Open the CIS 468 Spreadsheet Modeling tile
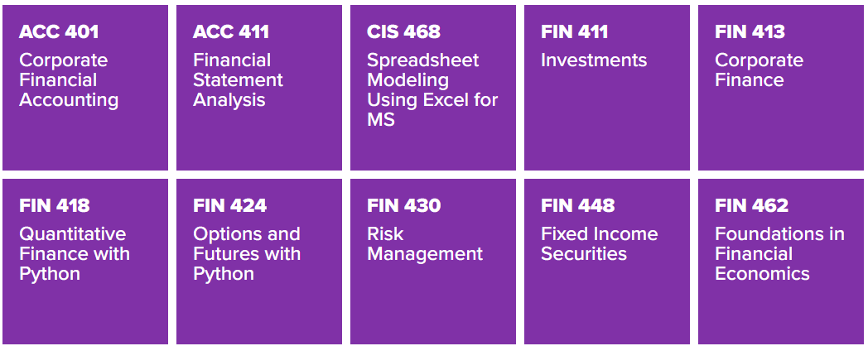The width and height of the screenshot is (868, 346). [433, 88]
